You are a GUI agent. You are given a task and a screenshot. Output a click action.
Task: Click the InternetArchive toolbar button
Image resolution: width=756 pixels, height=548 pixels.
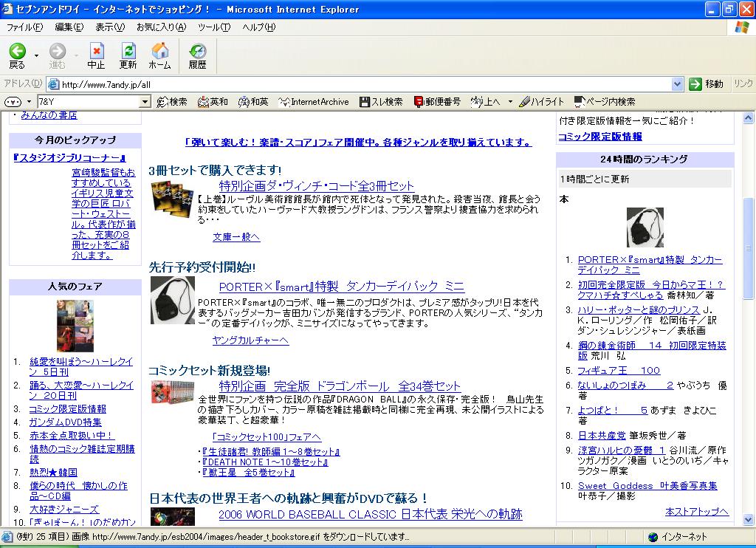click(x=314, y=102)
